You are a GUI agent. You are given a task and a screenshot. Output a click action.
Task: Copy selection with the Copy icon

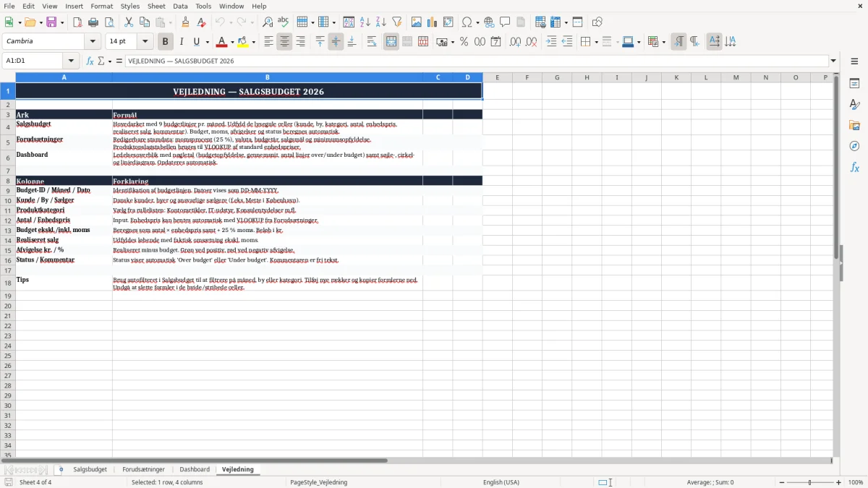coord(145,22)
